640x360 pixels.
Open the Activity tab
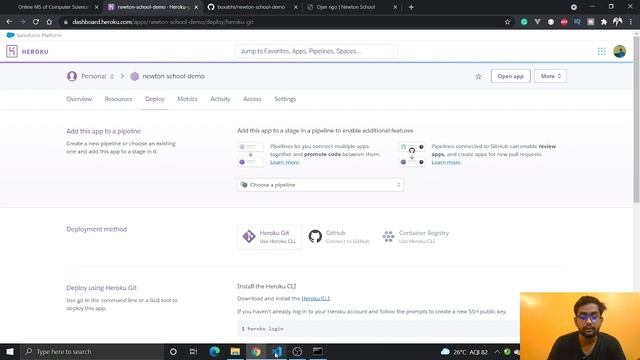click(x=220, y=99)
